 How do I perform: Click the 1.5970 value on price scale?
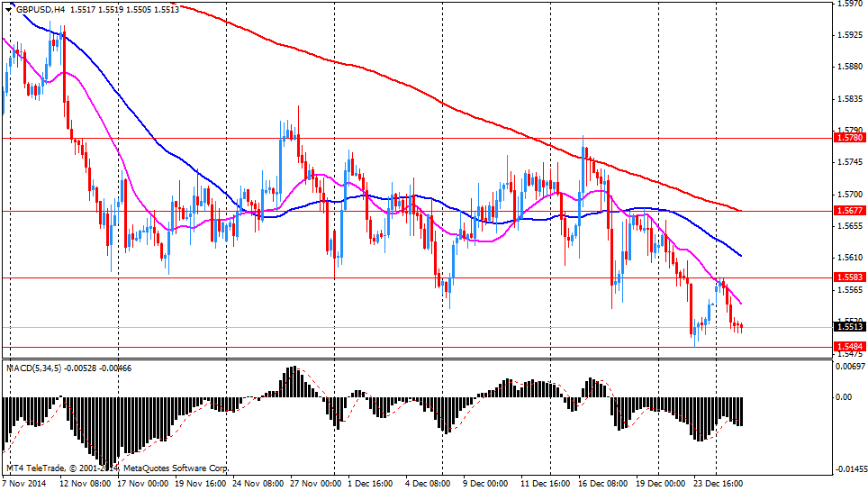point(850,4)
